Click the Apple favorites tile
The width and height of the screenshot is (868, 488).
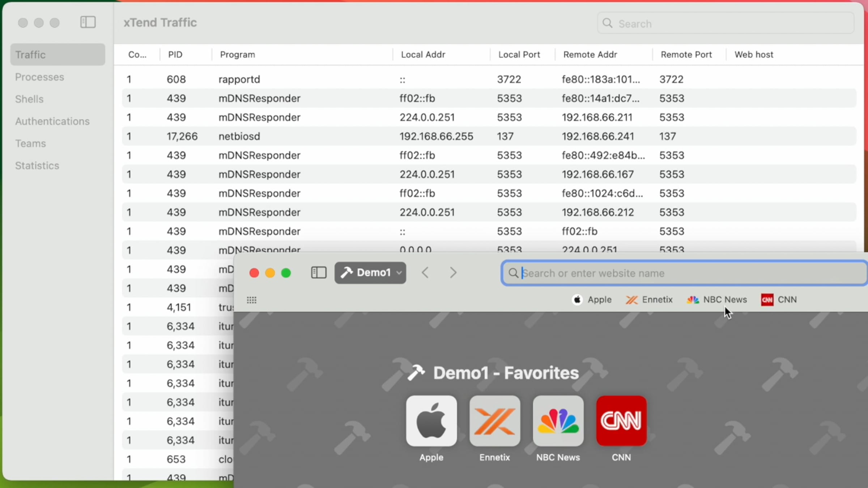point(431,421)
